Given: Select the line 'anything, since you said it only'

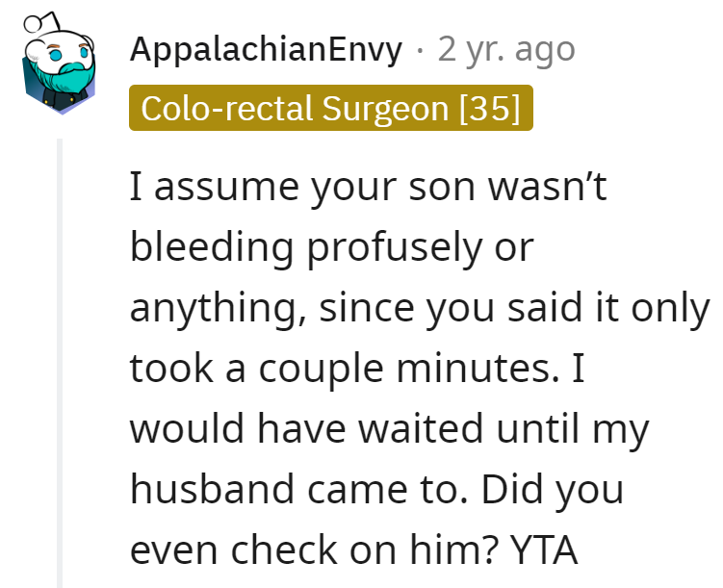Looking at the screenshot, I should (420, 308).
